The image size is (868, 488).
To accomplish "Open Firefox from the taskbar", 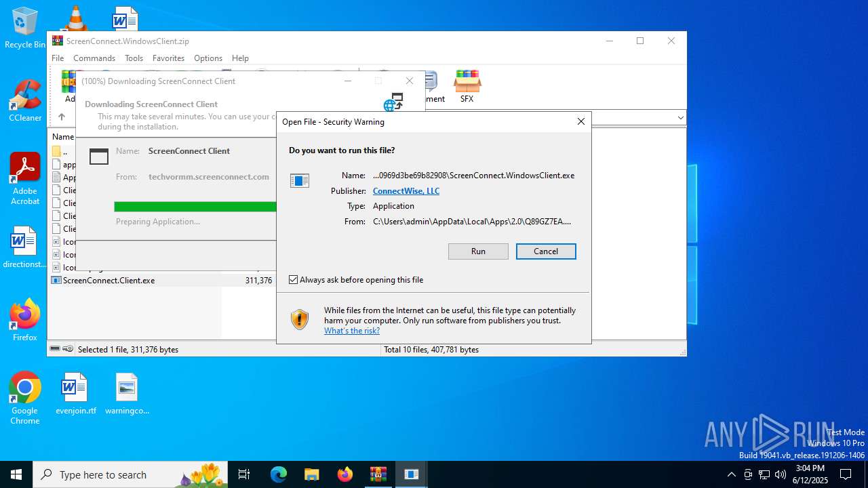I will (x=345, y=474).
